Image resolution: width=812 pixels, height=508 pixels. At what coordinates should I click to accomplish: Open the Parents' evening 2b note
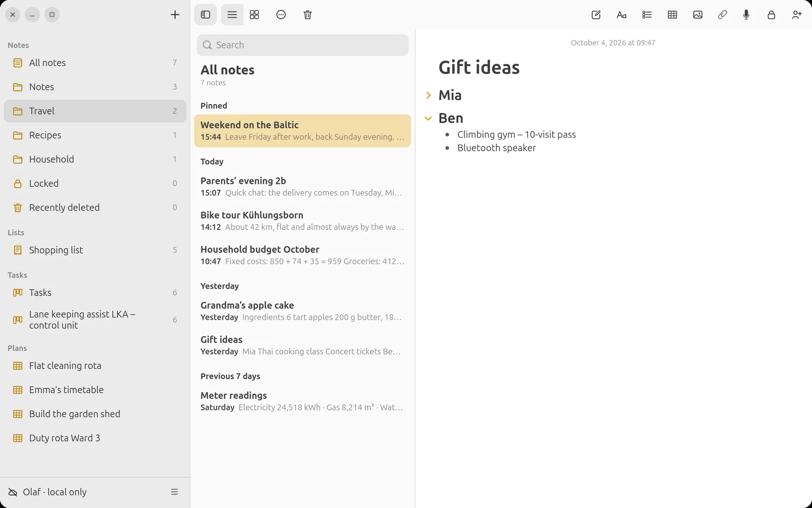click(x=302, y=186)
